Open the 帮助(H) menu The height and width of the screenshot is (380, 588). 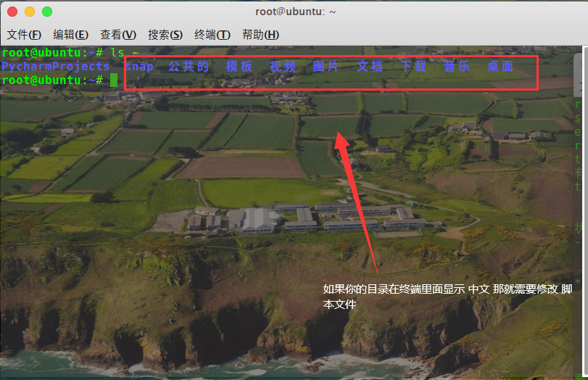260,35
